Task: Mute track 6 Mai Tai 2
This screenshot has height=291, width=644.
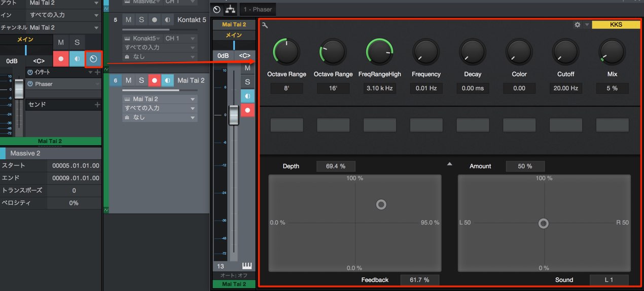Action: pos(128,80)
